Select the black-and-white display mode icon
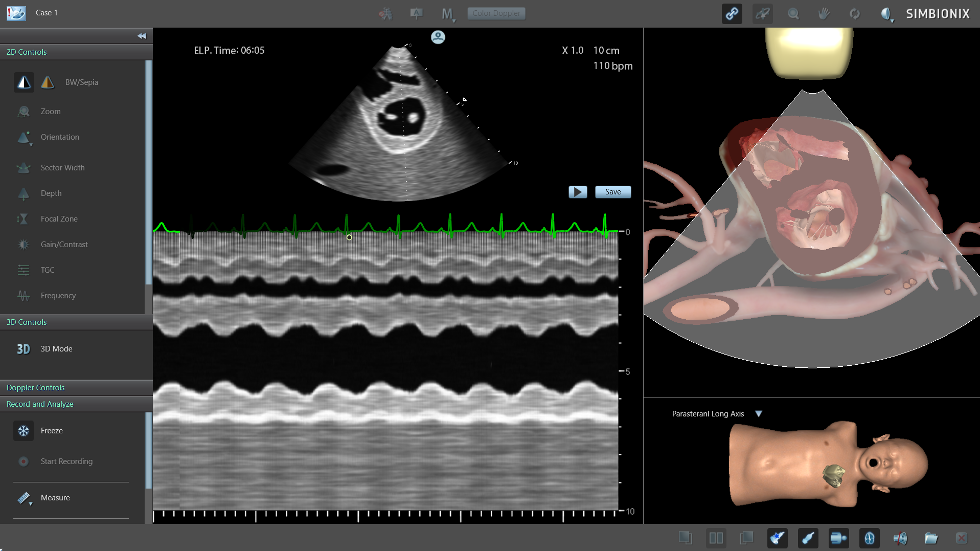Screen dimensions: 980x551 point(24,82)
